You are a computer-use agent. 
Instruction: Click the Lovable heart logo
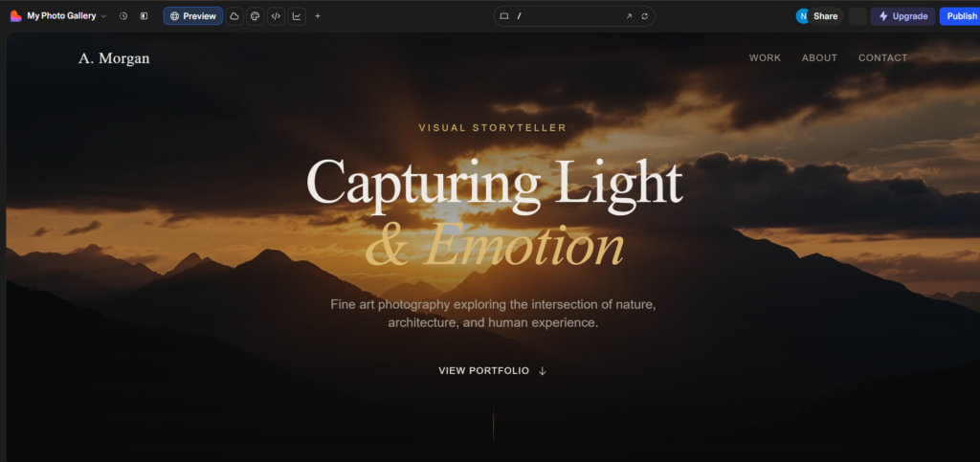click(x=15, y=16)
